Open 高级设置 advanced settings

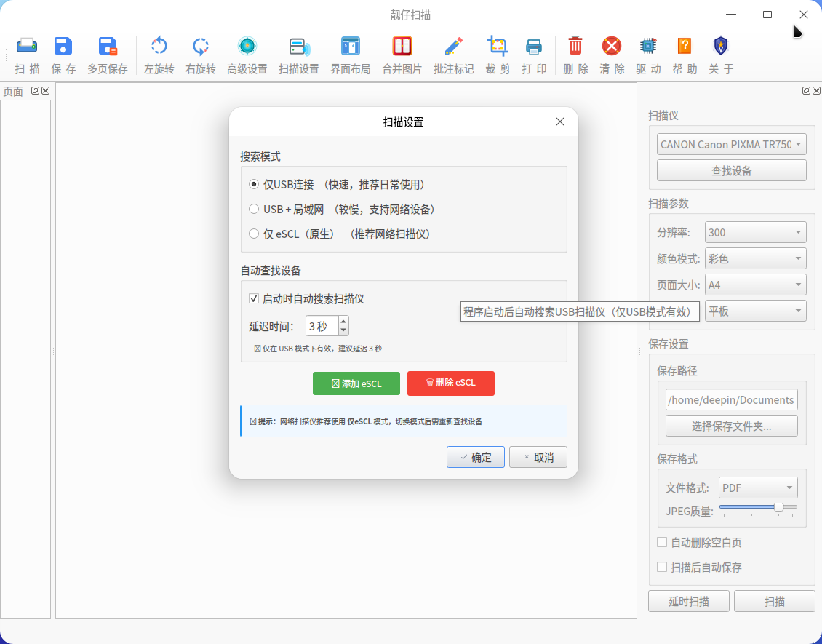coord(247,46)
